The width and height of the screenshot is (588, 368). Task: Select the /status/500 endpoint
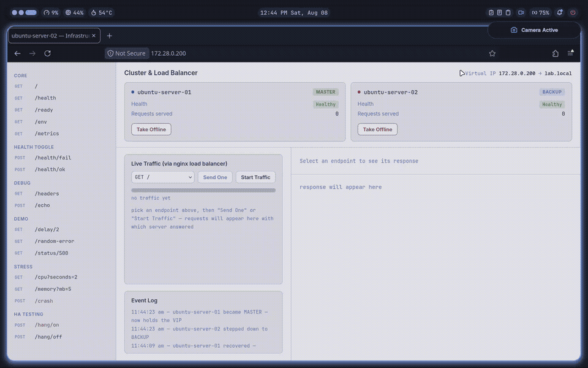61,253
